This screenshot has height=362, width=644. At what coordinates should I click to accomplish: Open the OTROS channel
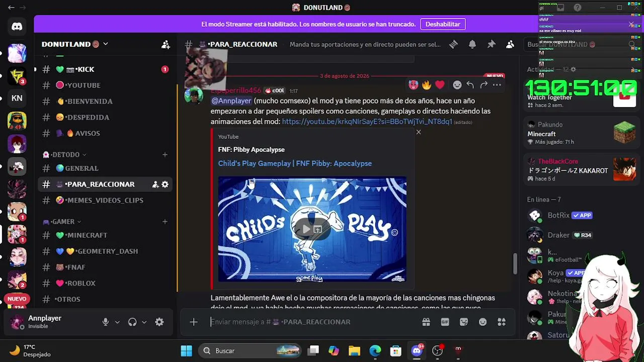tap(105, 299)
